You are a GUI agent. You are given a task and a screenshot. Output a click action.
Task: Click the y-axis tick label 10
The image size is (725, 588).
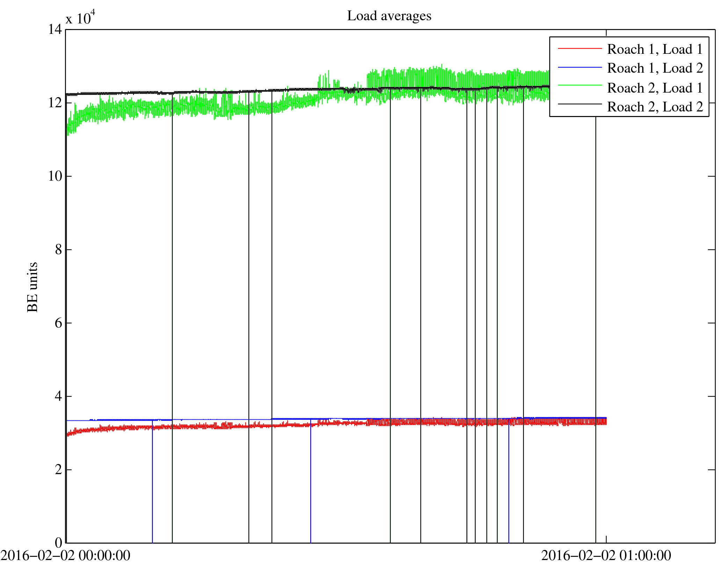55,176
